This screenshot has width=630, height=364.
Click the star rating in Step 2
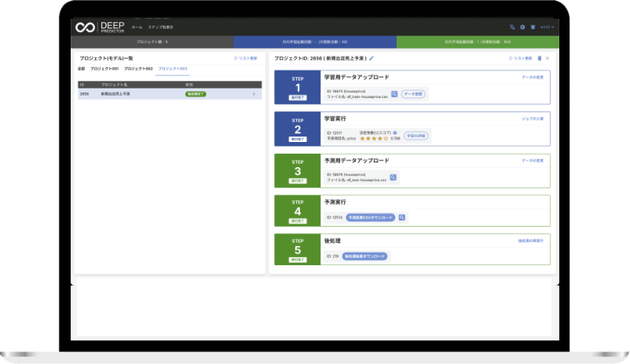click(374, 139)
